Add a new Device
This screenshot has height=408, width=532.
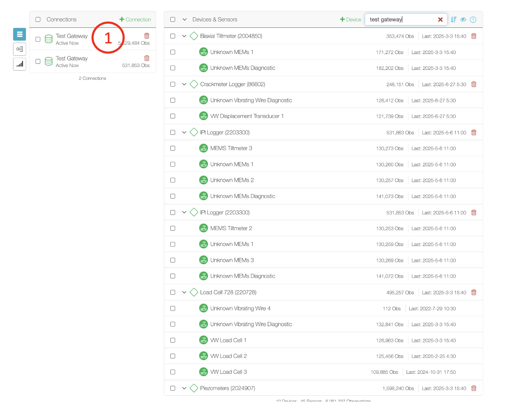click(x=350, y=19)
